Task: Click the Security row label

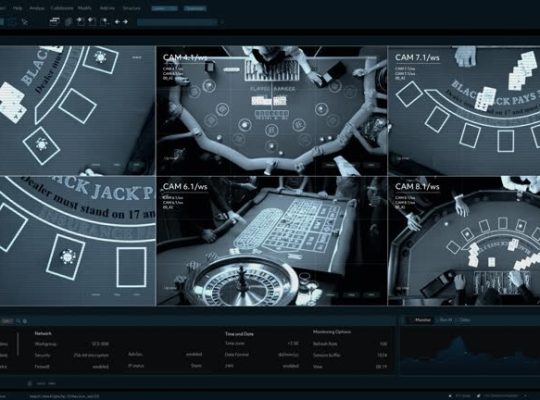Action: 42,355
